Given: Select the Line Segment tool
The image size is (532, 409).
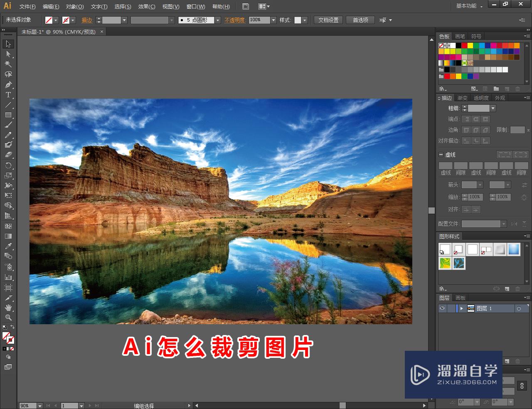Looking at the screenshot, I should 8,105.
